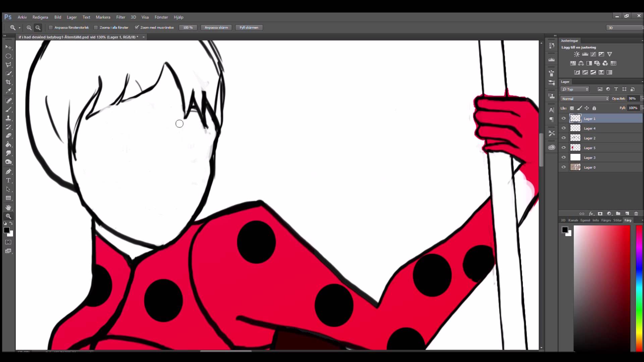This screenshot has width=644, height=362.
Task: Enable Zooma i alla fönster
Action: pos(96,27)
